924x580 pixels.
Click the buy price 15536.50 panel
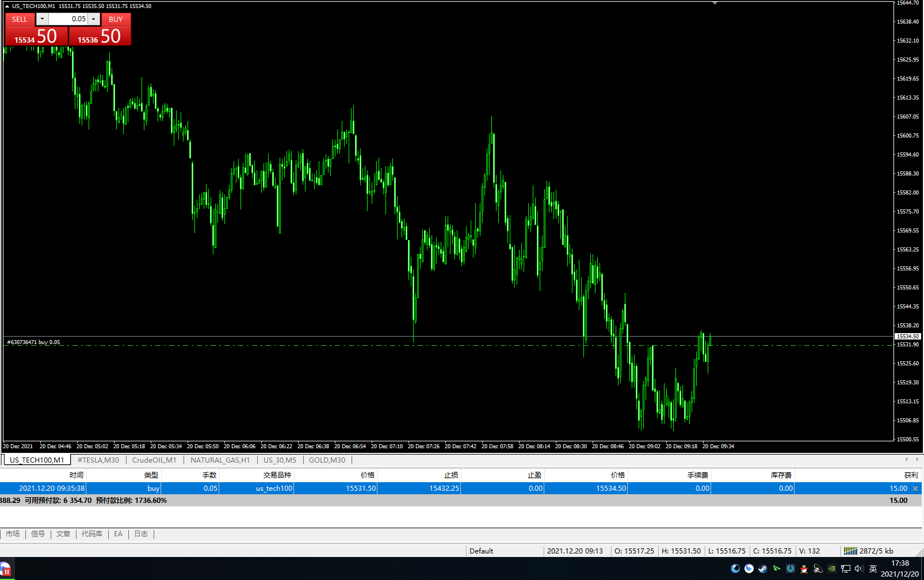(100, 36)
